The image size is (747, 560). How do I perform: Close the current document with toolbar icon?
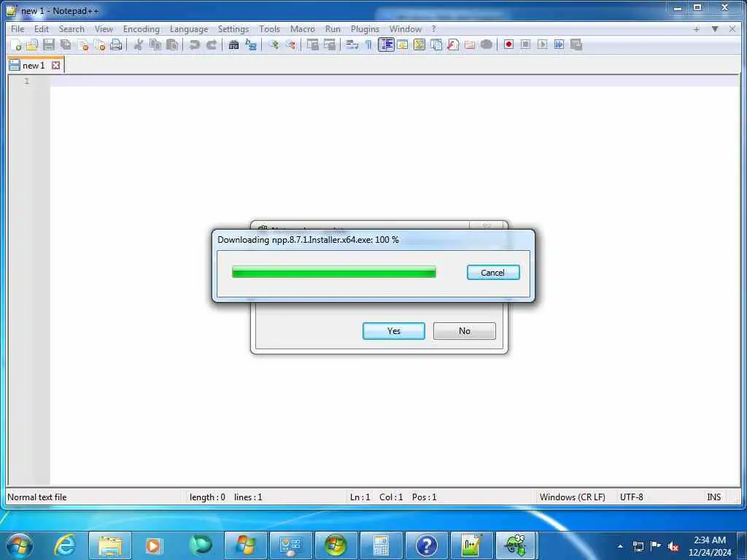(x=83, y=44)
